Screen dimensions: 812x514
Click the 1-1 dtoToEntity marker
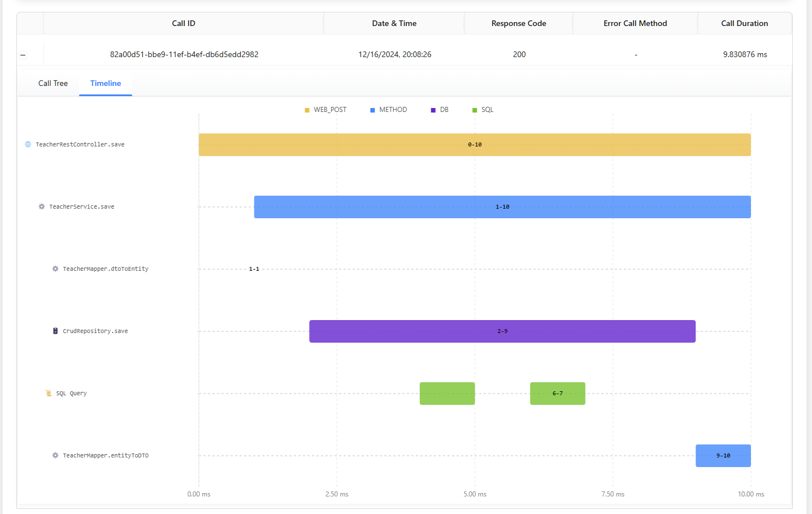(254, 269)
